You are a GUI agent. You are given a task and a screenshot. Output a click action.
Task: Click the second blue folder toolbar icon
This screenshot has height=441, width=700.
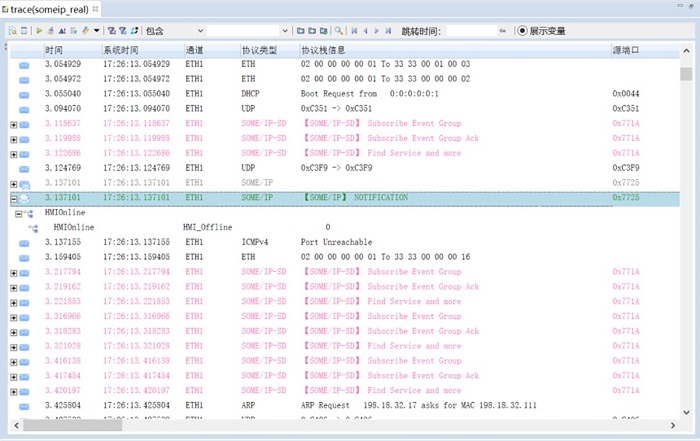312,31
